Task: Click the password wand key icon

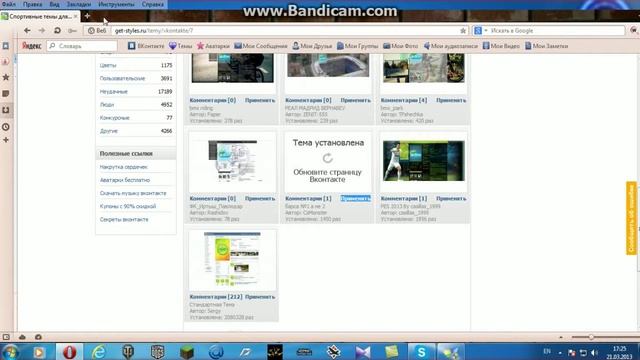Action: [x=72, y=31]
